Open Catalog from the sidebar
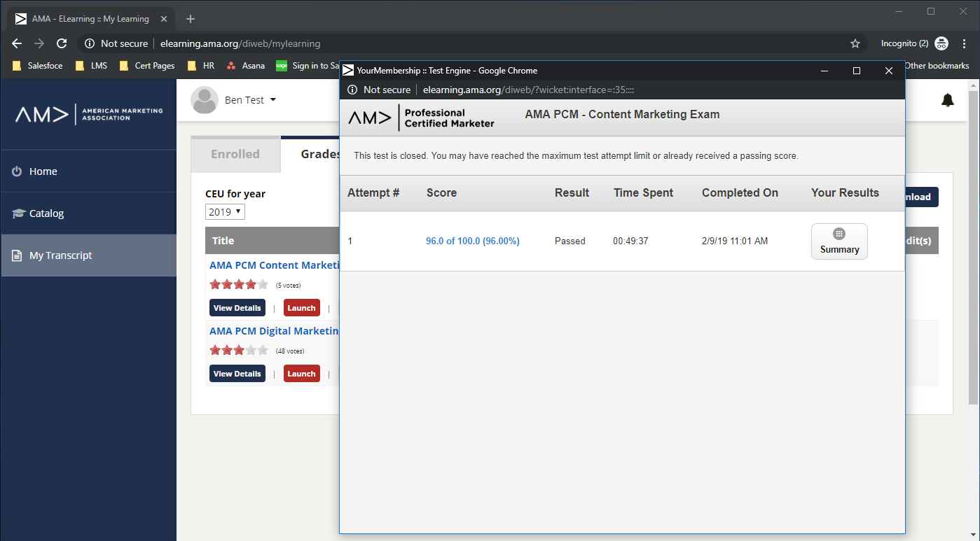980x541 pixels. (x=45, y=213)
